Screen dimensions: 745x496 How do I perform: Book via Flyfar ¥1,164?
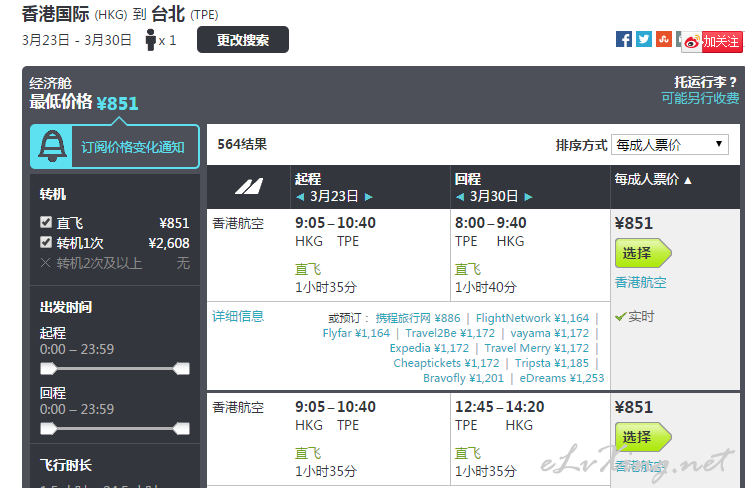(356, 333)
